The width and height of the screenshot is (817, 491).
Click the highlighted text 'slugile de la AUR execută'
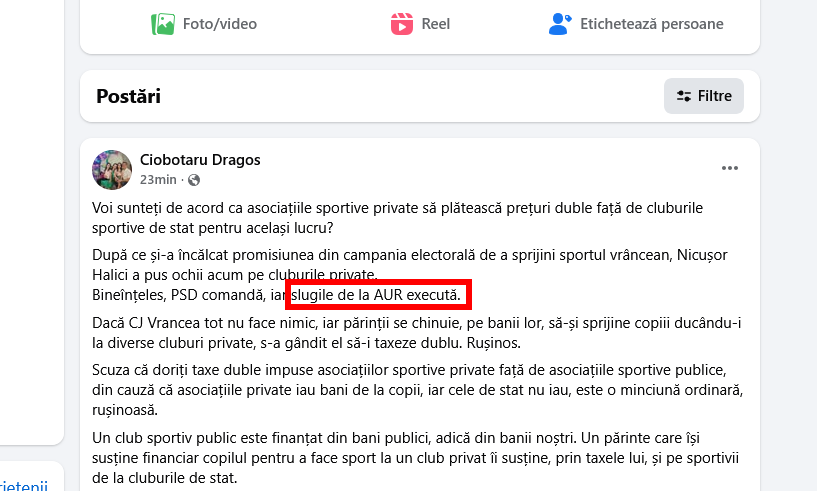pos(378,295)
